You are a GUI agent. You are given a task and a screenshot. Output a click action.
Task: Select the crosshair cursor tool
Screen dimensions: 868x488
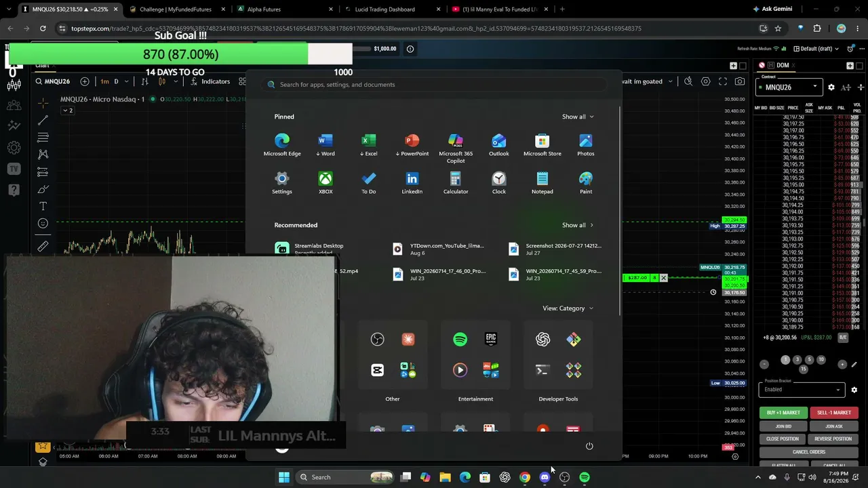tap(43, 103)
